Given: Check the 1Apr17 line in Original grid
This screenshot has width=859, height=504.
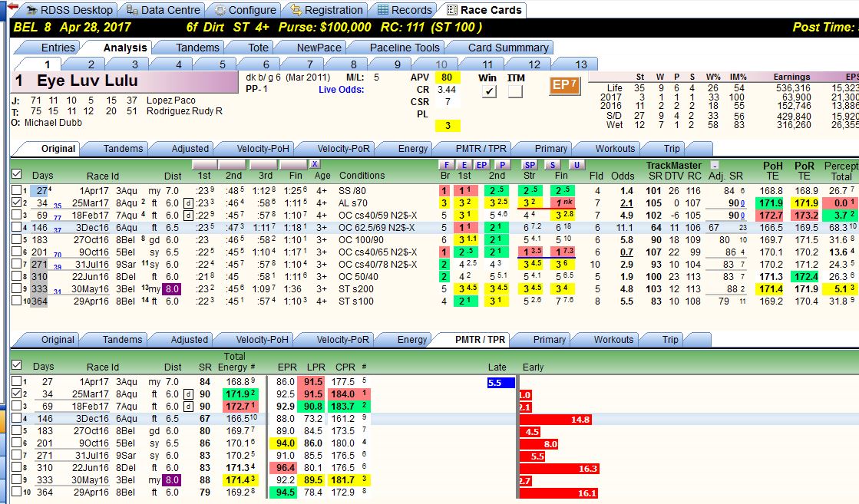Looking at the screenshot, I should click(16, 190).
